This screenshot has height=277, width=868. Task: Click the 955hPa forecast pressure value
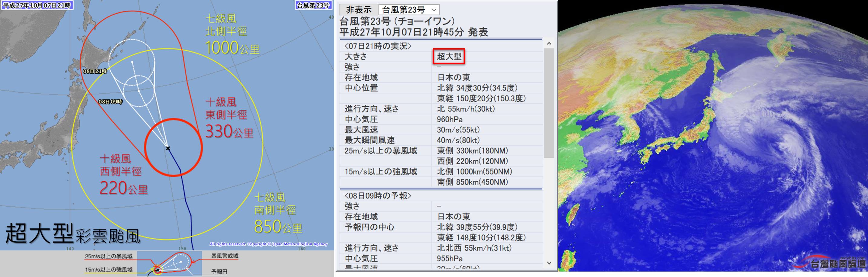pyautogui.click(x=450, y=258)
